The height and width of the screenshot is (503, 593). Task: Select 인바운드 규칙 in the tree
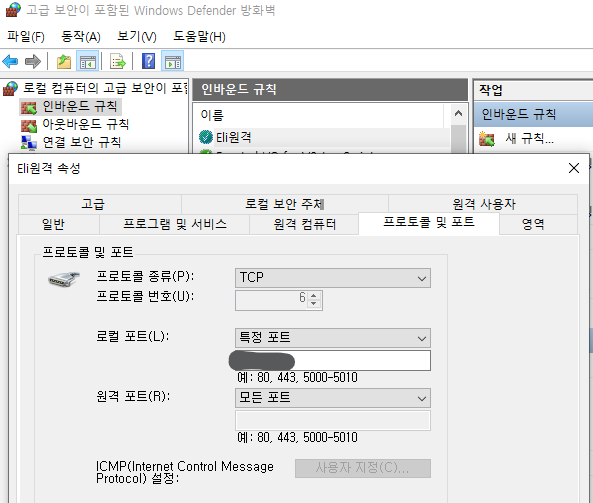(79, 107)
